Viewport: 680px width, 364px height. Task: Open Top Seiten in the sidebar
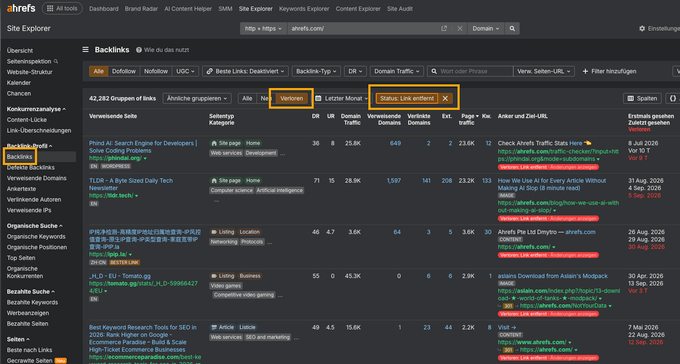21,258
